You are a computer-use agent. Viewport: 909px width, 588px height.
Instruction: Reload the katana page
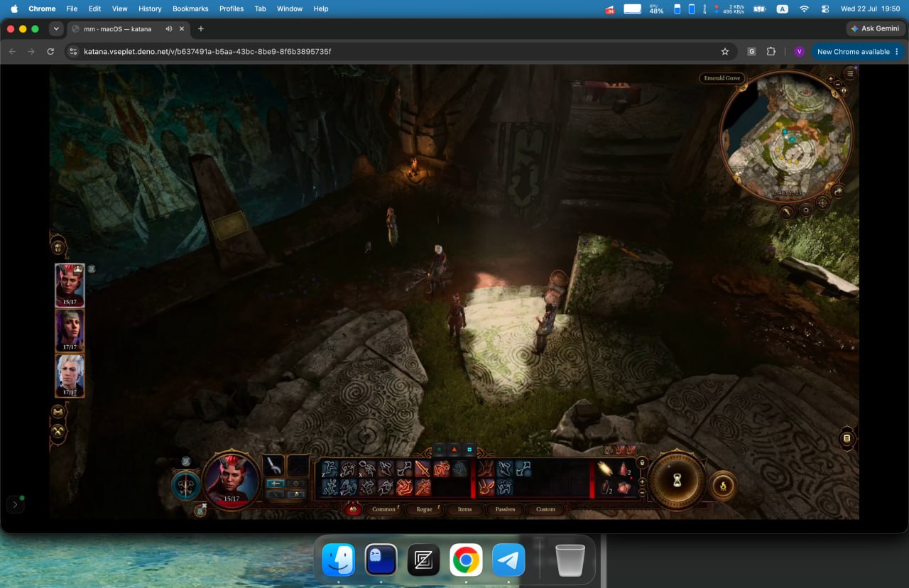[50, 52]
